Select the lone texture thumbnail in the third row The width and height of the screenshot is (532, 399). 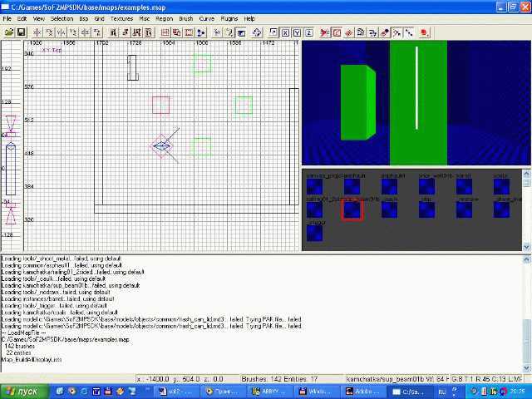(x=314, y=233)
